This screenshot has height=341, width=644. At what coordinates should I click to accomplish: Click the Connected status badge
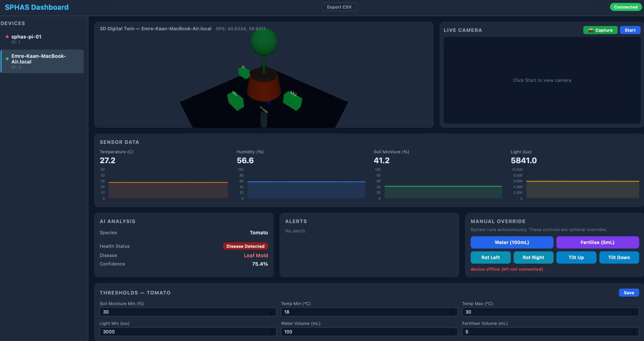(625, 7)
